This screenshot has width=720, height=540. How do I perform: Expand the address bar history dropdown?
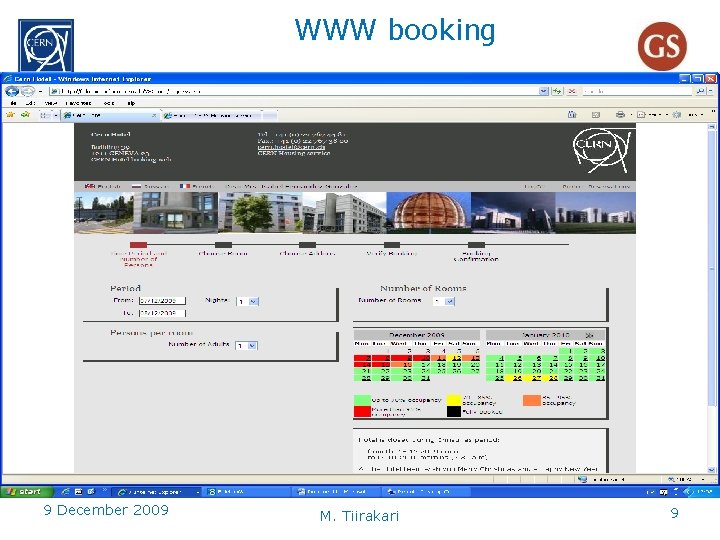pos(544,91)
